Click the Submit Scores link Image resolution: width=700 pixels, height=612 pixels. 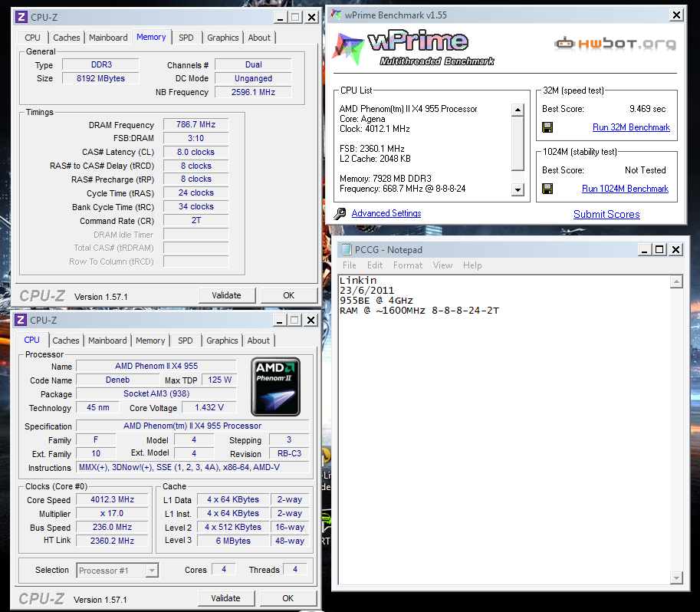pyautogui.click(x=606, y=215)
